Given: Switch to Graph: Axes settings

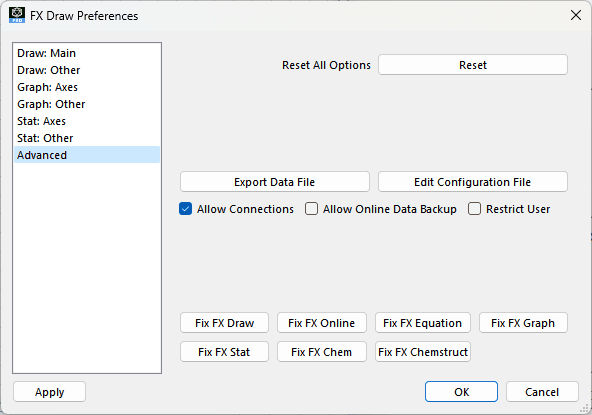Looking at the screenshot, I should [87, 87].
